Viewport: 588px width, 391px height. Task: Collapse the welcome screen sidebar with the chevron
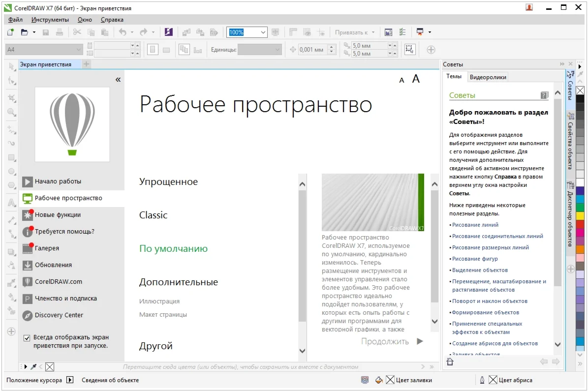118,79
